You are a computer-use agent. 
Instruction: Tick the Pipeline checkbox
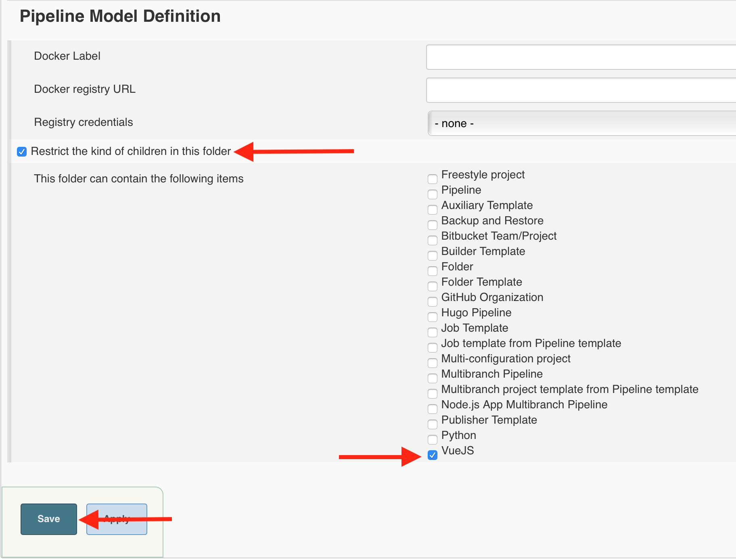click(433, 194)
